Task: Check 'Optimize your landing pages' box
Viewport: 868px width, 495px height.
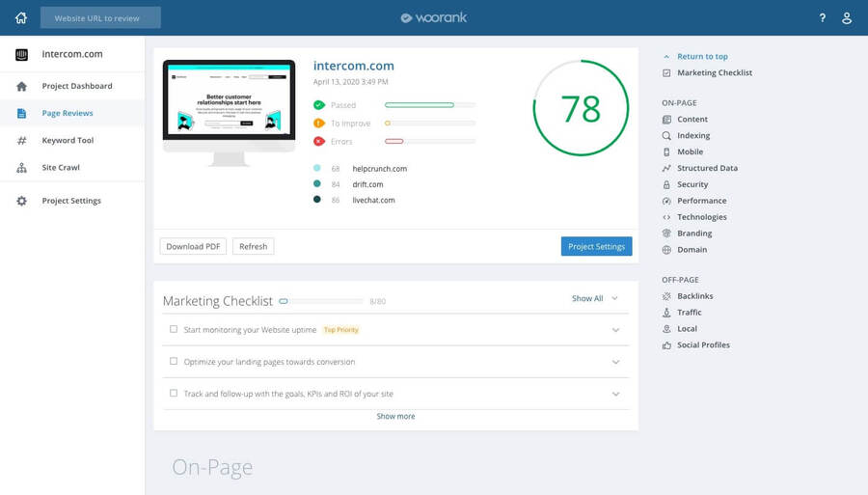Action: point(174,361)
